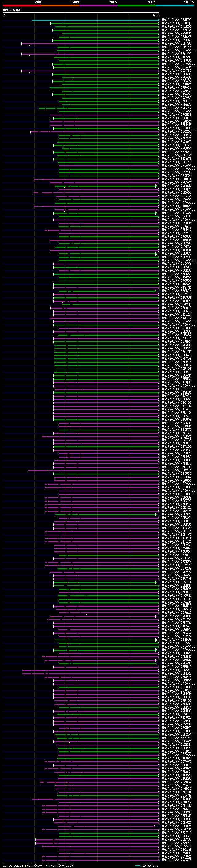
Task: Select hit label UniRef100_A1ERF3
Action: 177,372
